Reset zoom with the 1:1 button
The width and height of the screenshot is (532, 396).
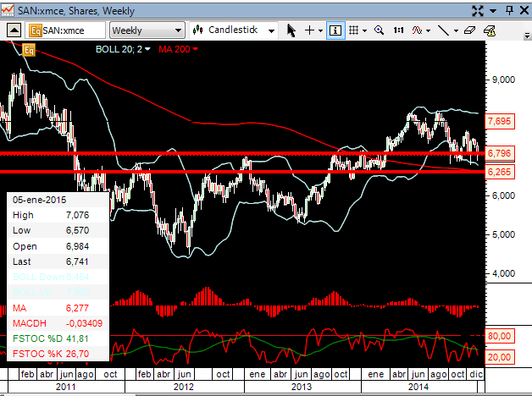(x=398, y=30)
